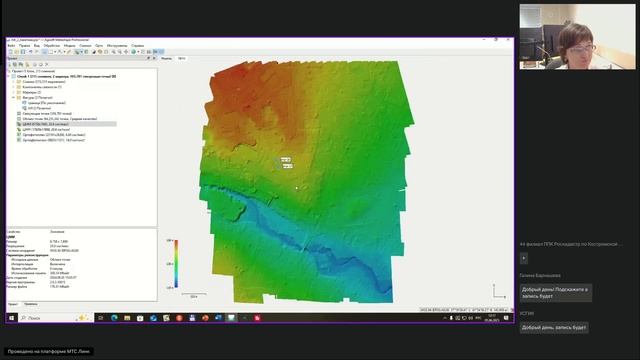Pick the Ruler measurement tool
640x360 pixels.
[69, 52]
